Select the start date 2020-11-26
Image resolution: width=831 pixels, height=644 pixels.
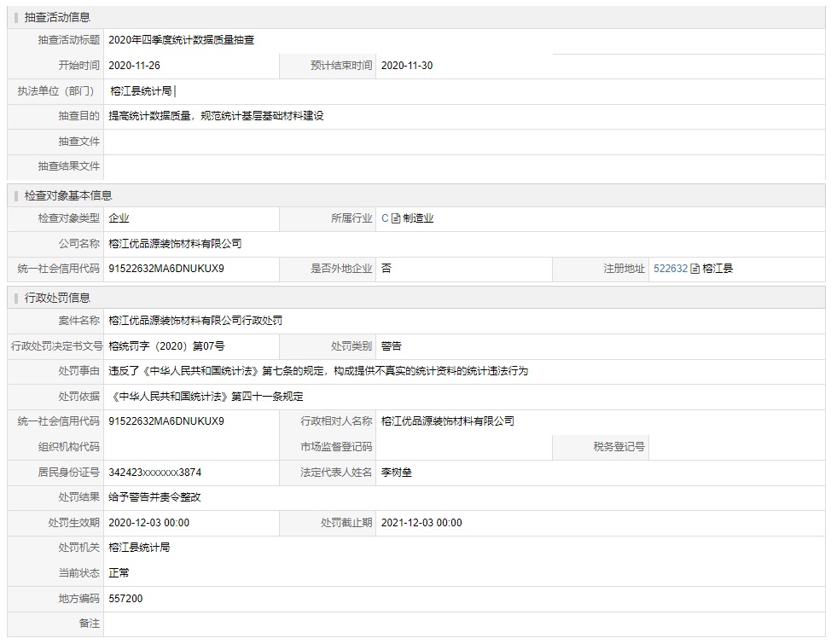click(135, 66)
